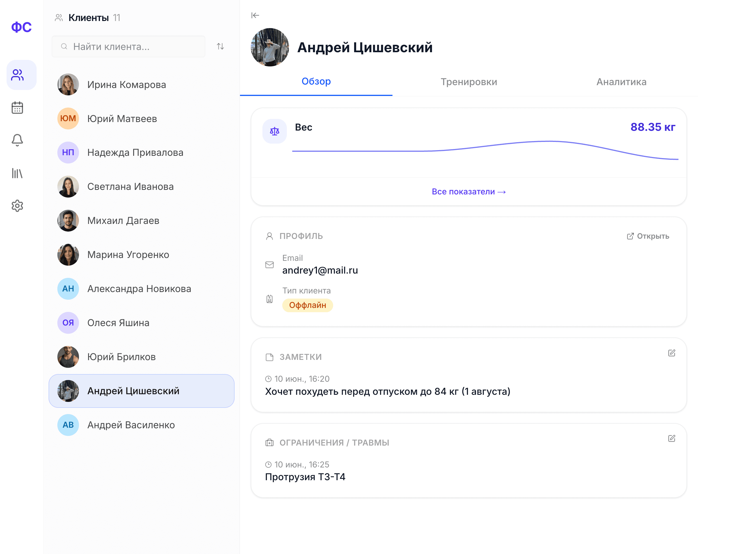Click the Оффлайн client type badge
The height and width of the screenshot is (554, 756).
307,305
